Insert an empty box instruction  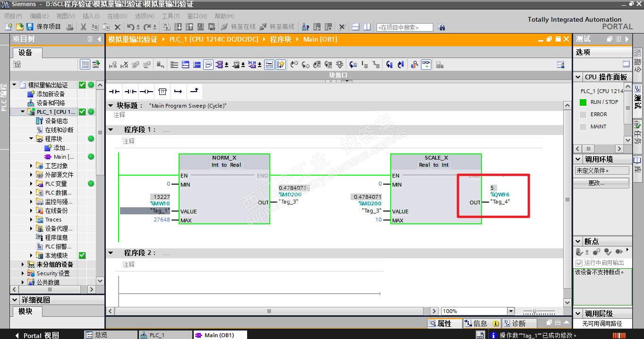pos(163,91)
